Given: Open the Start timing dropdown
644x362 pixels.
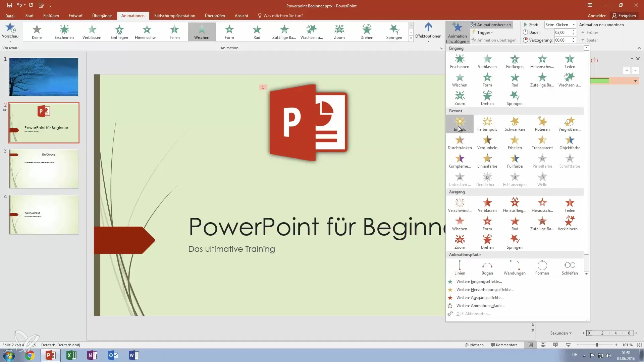Looking at the screenshot, I should pos(559,24).
